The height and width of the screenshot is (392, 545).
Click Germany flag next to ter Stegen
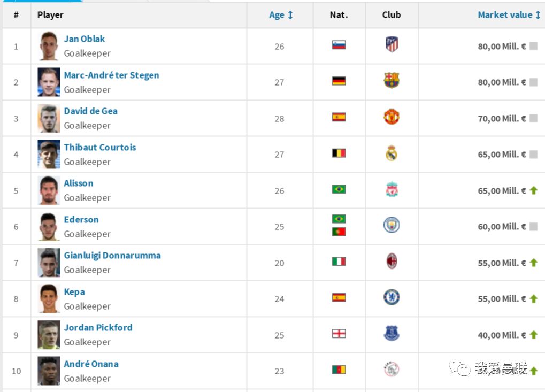339,81
